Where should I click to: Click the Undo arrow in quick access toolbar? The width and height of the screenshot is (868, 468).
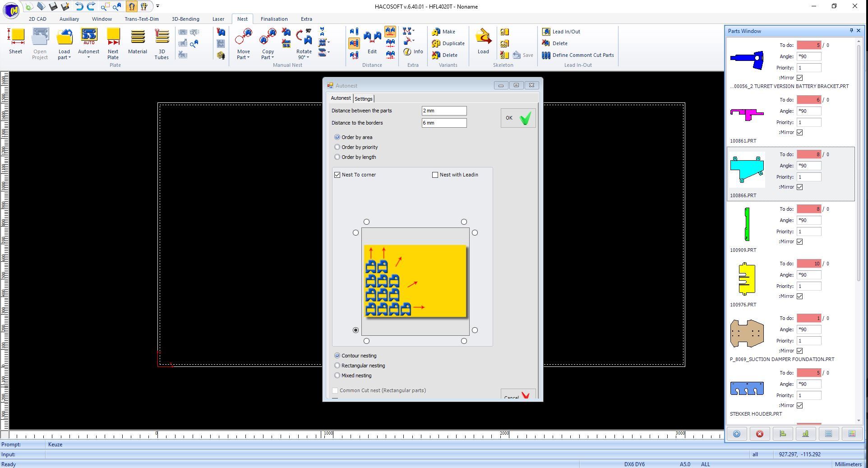click(x=79, y=6)
